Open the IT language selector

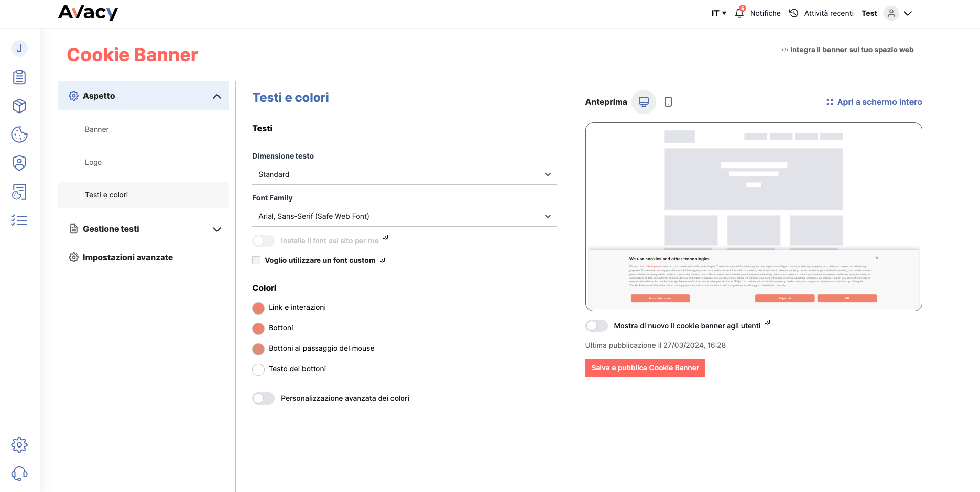[x=719, y=13]
